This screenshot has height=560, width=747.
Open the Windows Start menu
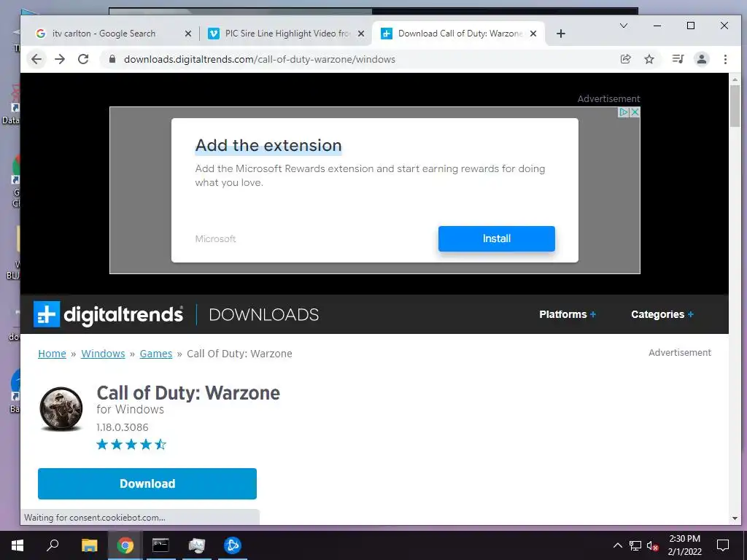18,545
